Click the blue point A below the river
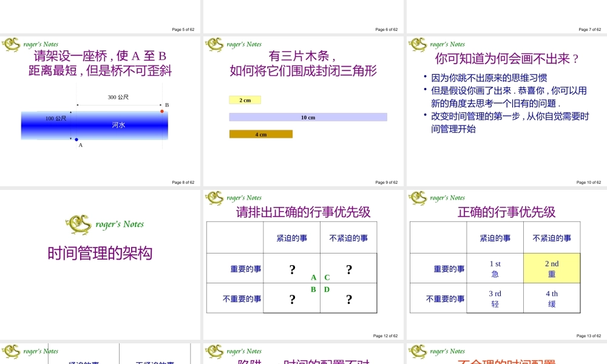607x364 pixels. coord(76,140)
